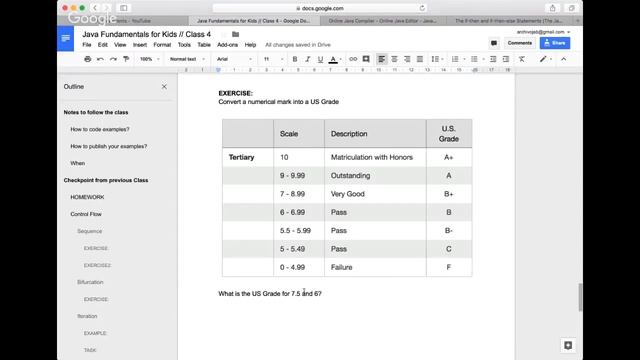Click the Safari back arrow
Viewport: 640px width, 360px height.
(95, 8)
